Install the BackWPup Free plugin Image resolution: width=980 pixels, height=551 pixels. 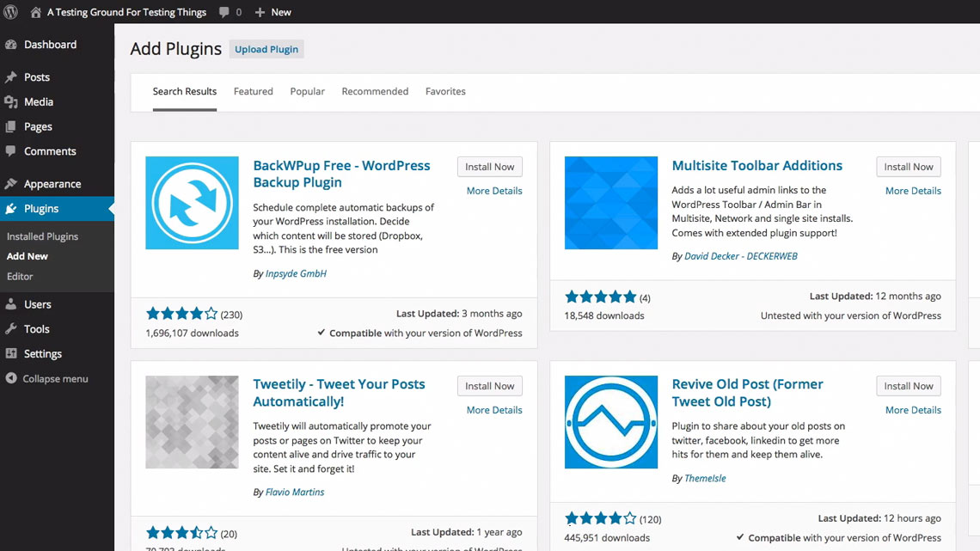click(x=489, y=167)
